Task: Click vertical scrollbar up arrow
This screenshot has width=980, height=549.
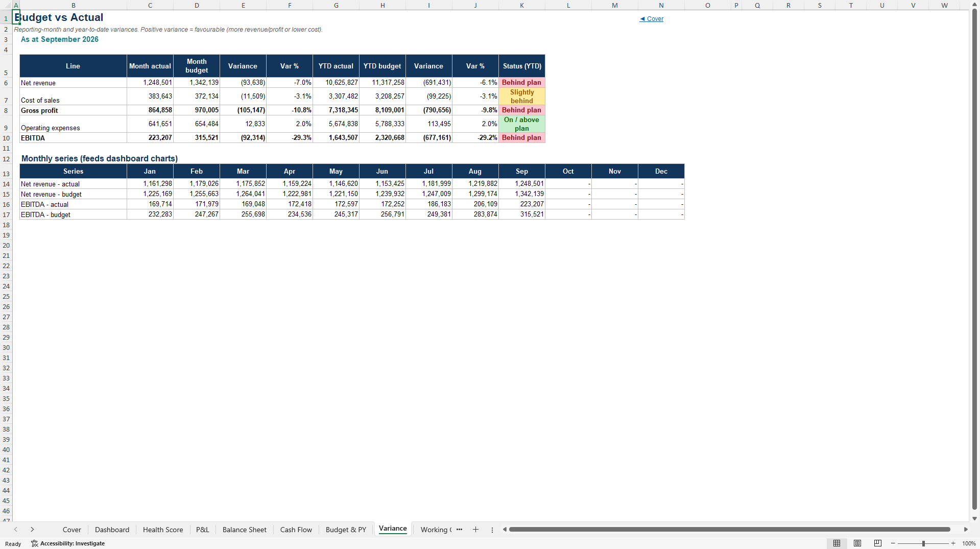Action: pyautogui.click(x=974, y=4)
